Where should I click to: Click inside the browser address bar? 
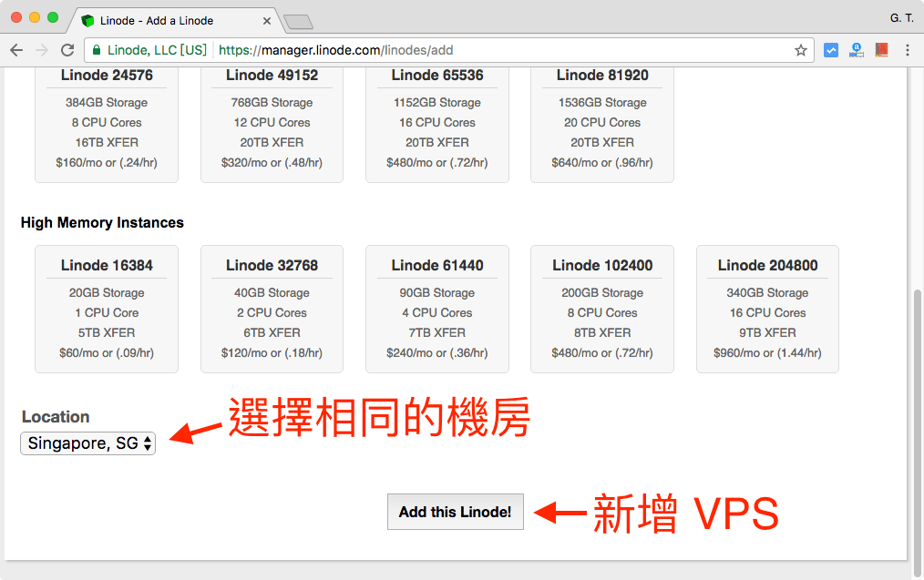pos(410,50)
